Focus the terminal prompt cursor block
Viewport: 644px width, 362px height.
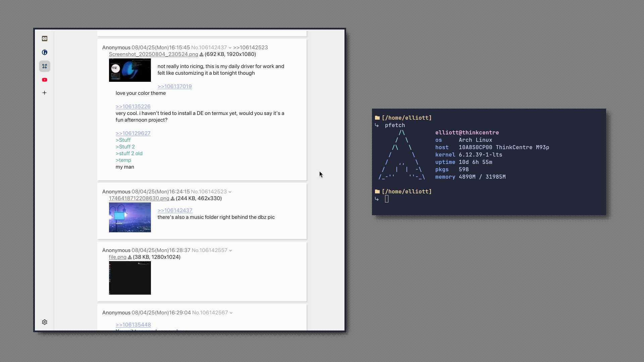387,199
